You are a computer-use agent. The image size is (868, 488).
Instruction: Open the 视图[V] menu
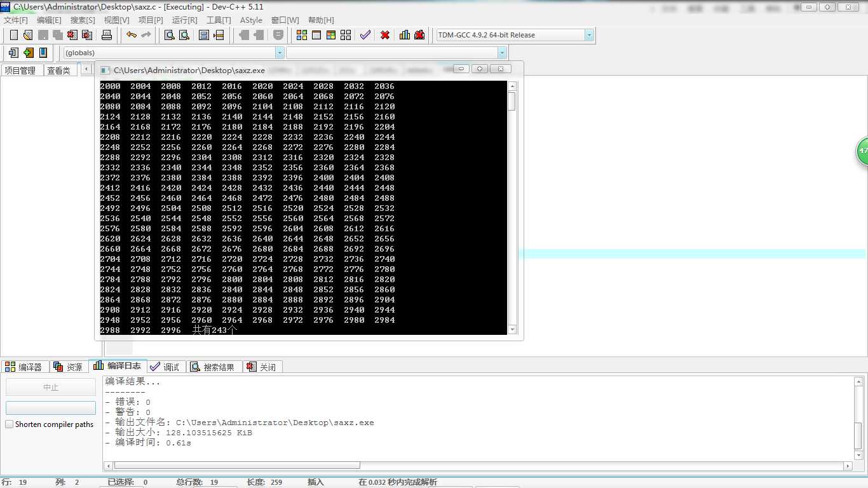[116, 20]
